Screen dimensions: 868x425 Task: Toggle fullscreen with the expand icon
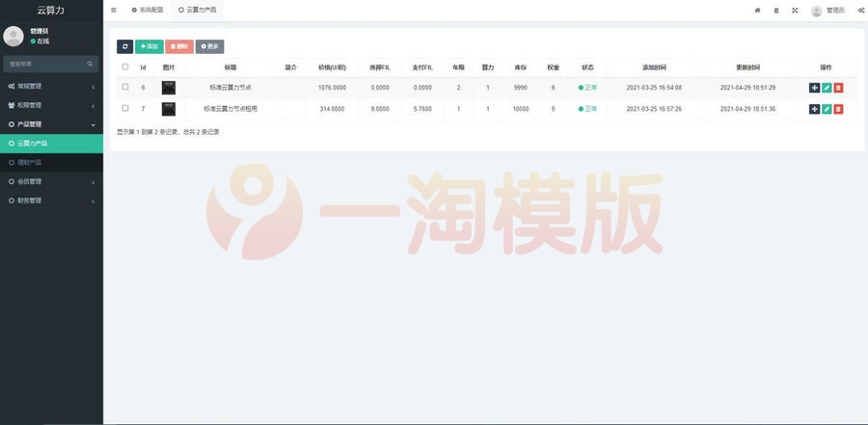(x=795, y=10)
